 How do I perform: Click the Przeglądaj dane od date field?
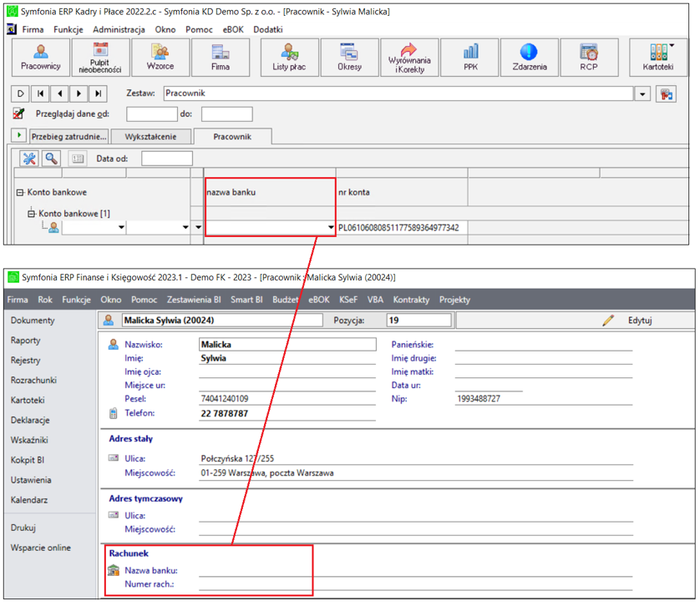(x=152, y=114)
